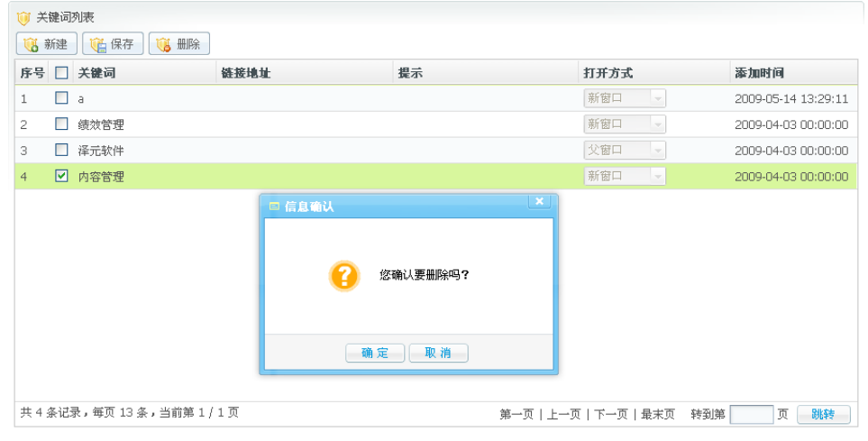Toggle the select-all checkbox in header

point(61,72)
